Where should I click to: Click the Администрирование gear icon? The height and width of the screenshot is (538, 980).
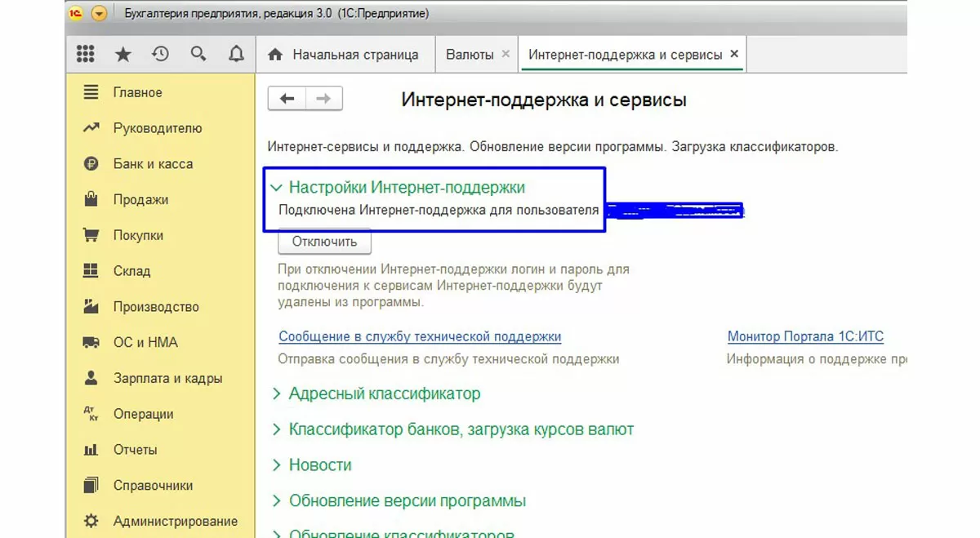pyautogui.click(x=91, y=521)
